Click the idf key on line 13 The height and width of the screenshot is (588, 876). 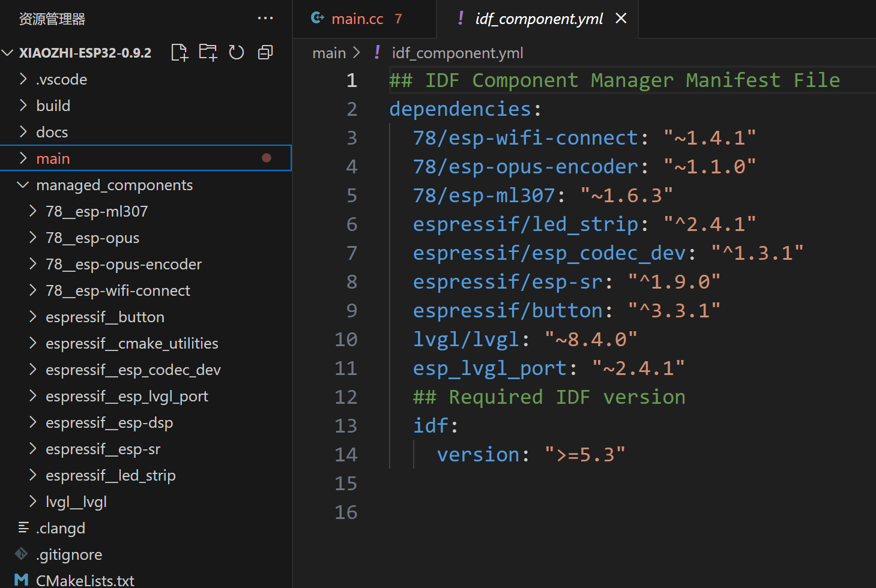coord(430,426)
